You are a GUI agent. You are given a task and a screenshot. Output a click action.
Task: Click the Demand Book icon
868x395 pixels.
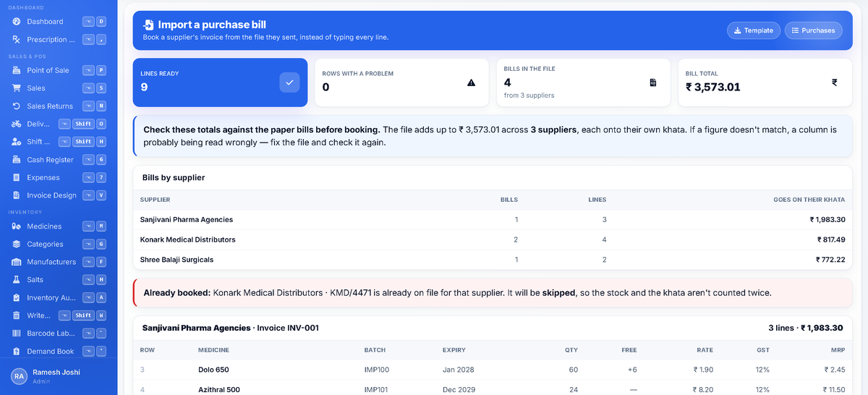pyautogui.click(x=17, y=351)
